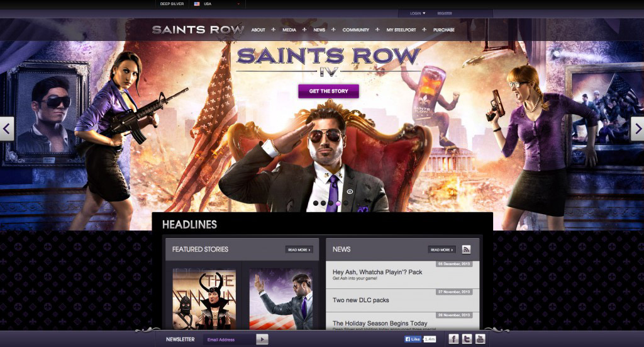Open the YouTube icon in footer
The image size is (644, 347).
click(480, 339)
